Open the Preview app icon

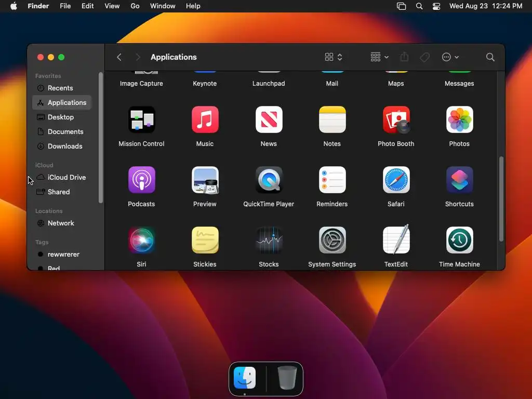(205, 180)
